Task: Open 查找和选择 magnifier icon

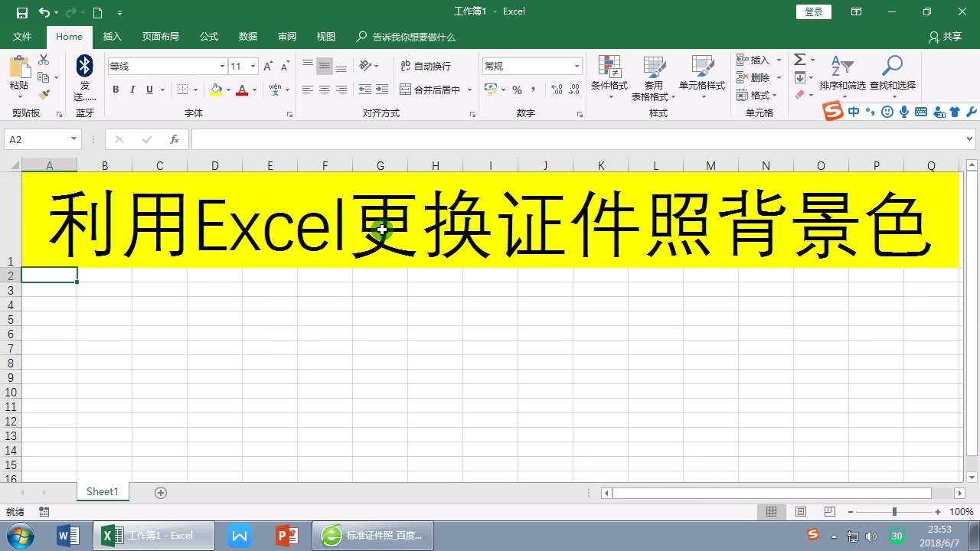Action: pyautogui.click(x=892, y=66)
